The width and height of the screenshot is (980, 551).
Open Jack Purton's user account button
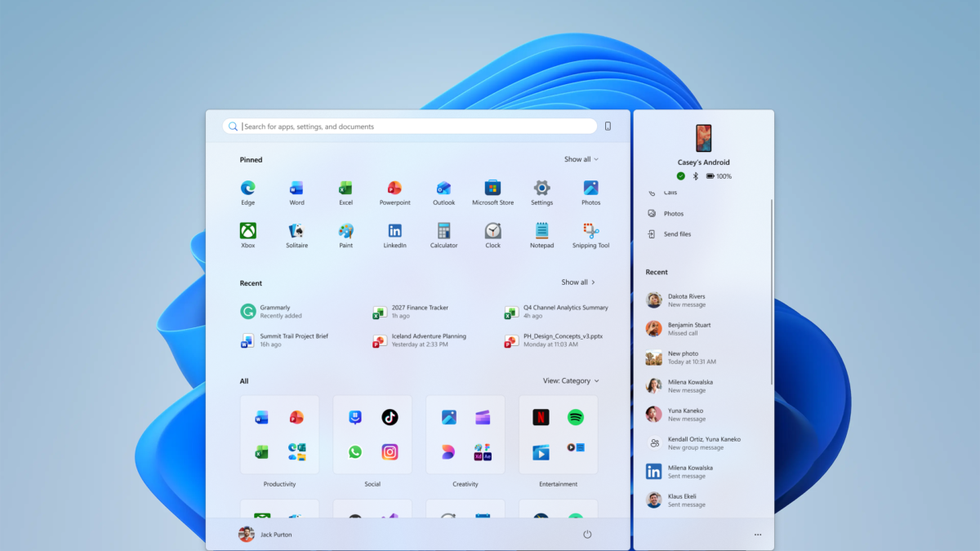pos(265,535)
